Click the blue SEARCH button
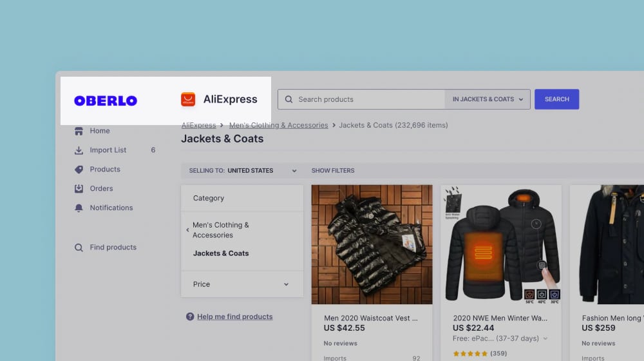Viewport: 644px width, 361px height. 556,99
